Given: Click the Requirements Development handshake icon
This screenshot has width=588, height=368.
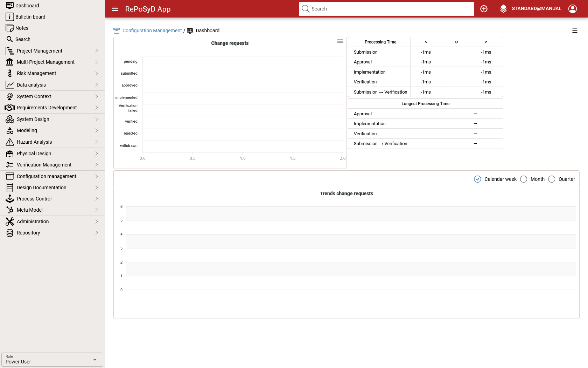Looking at the screenshot, I should click(x=10, y=108).
